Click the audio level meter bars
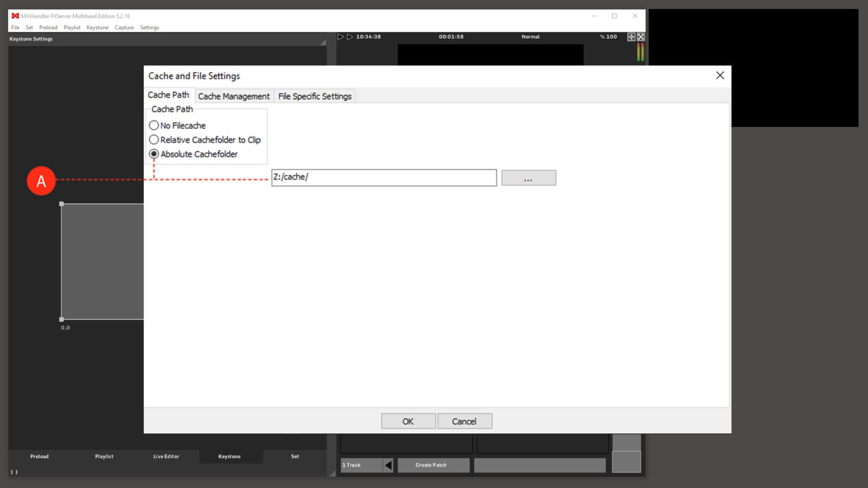 click(x=640, y=54)
